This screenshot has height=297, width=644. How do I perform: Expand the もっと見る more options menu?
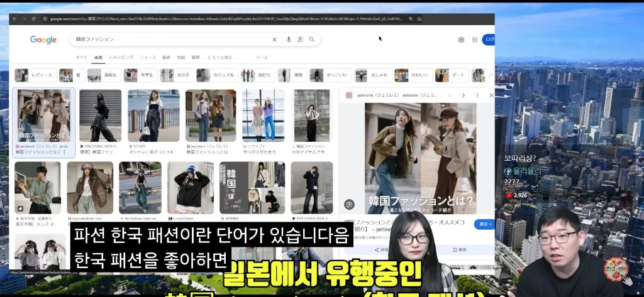pyautogui.click(x=220, y=57)
